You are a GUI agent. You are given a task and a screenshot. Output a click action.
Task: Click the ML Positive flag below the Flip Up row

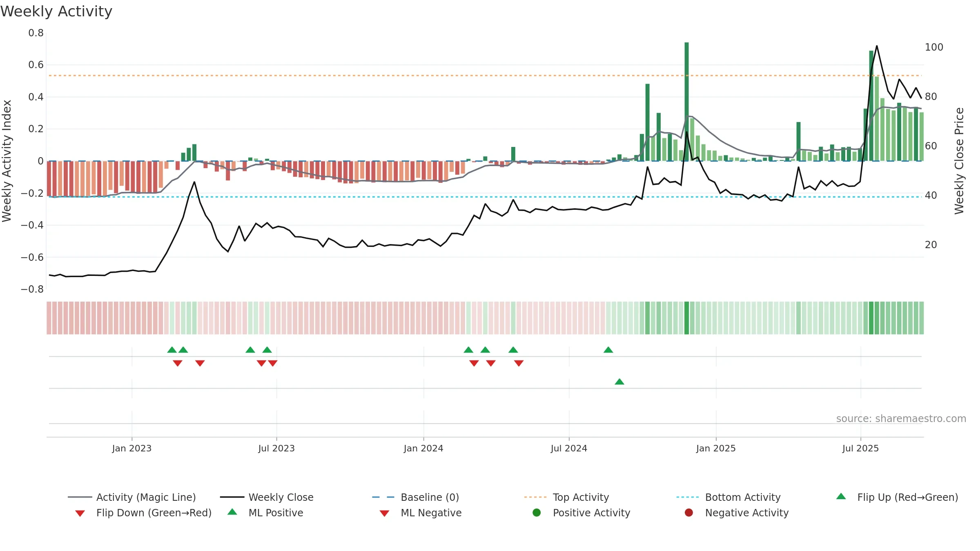pyautogui.click(x=619, y=382)
